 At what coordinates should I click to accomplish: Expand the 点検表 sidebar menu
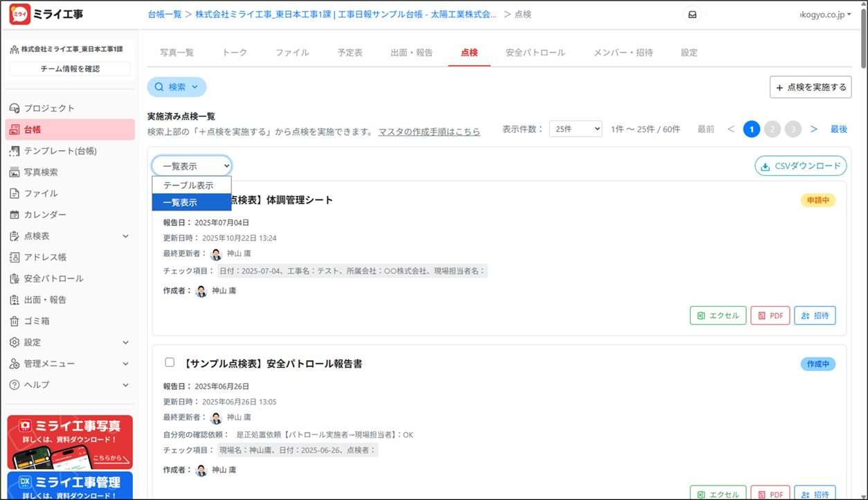69,236
